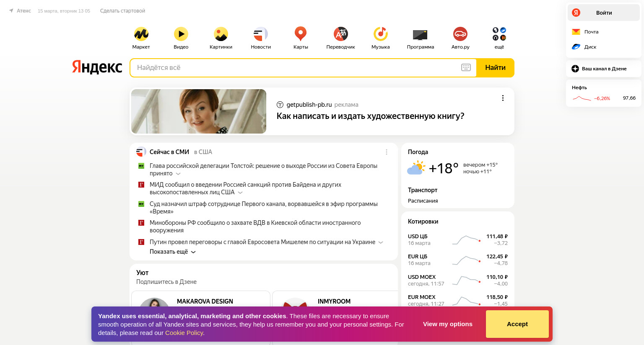Open the Новости service icon
The height and width of the screenshot is (345, 644).
pyautogui.click(x=261, y=34)
